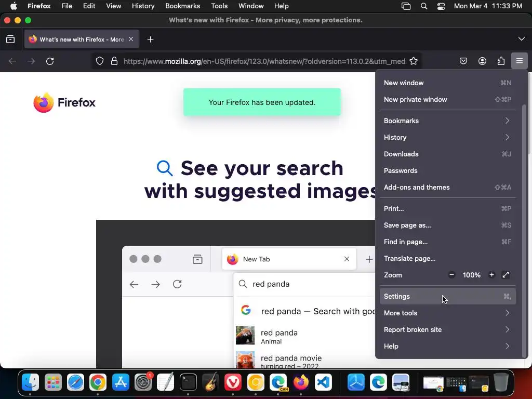Open Settings from the menu panel

coord(447,296)
